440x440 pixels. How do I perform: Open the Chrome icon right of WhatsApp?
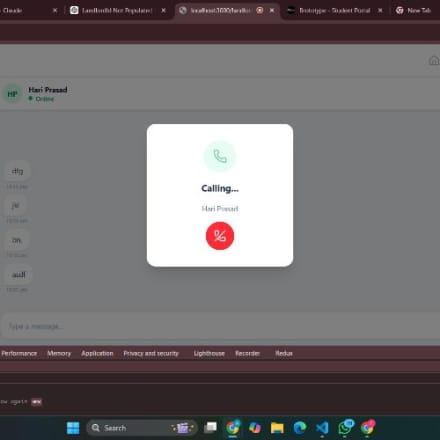point(368,427)
